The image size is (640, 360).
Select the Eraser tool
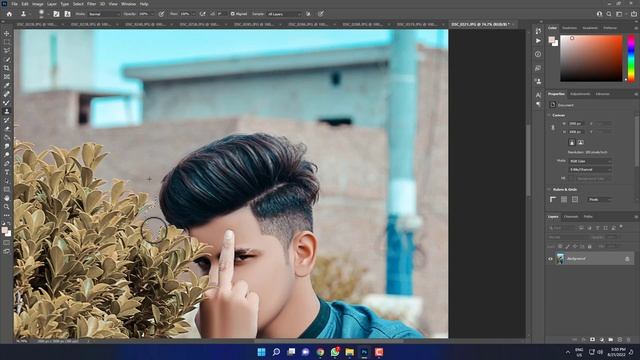point(7,129)
